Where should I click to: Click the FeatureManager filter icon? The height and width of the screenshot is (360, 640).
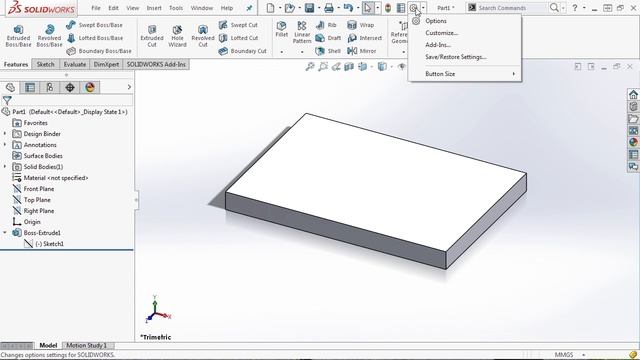click(x=7, y=100)
